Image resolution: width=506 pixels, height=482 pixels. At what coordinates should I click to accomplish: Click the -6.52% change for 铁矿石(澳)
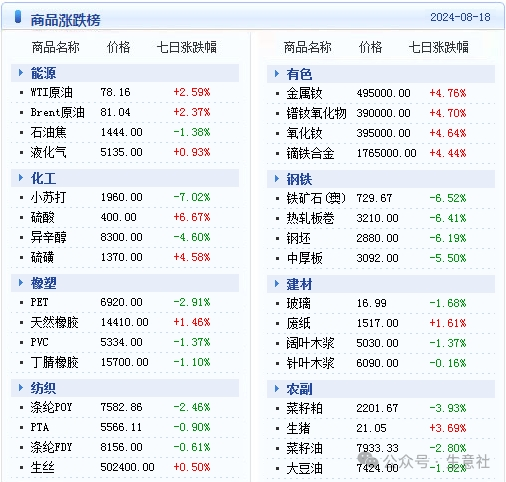tap(447, 198)
